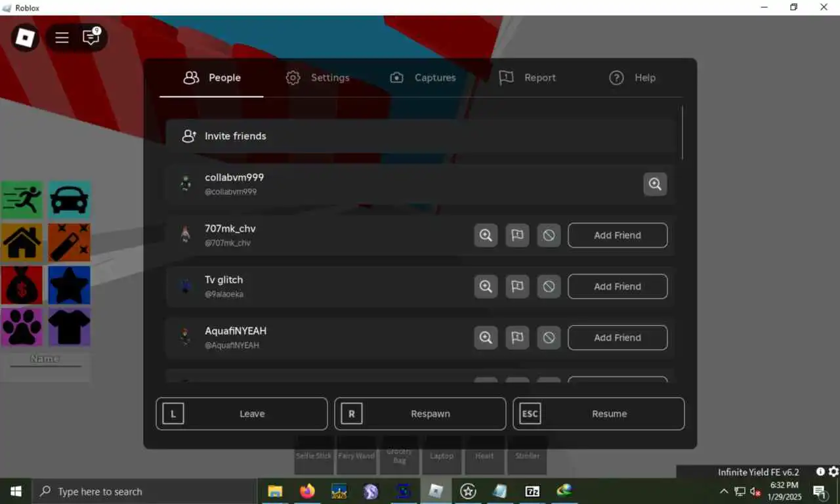The width and height of the screenshot is (840, 504).
Task: Click the star icon tile
Action: point(69,285)
